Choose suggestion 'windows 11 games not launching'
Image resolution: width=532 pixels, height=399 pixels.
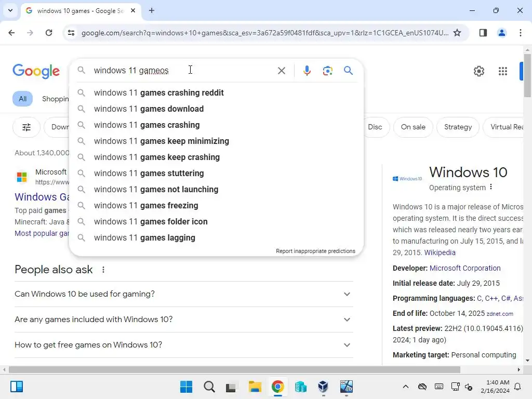(216, 190)
